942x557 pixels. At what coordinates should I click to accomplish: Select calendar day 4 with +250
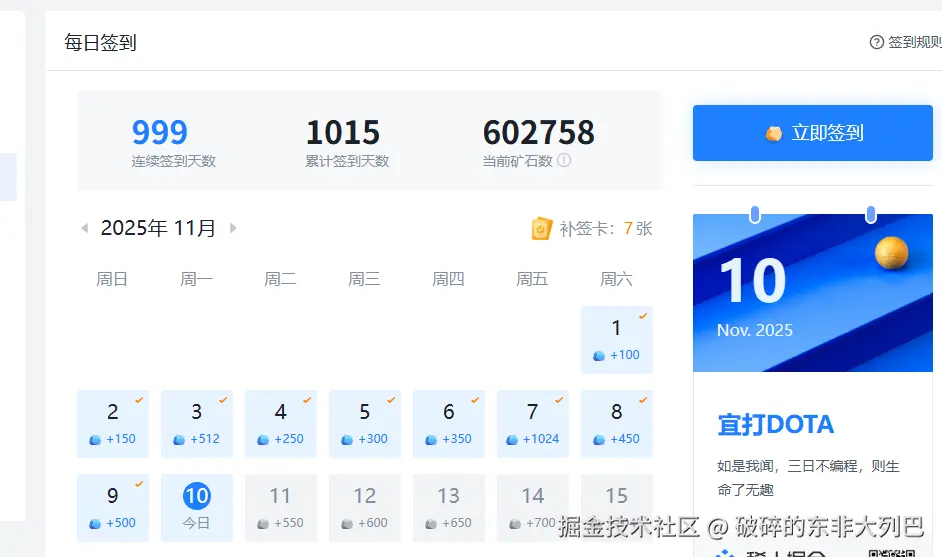tap(281, 424)
